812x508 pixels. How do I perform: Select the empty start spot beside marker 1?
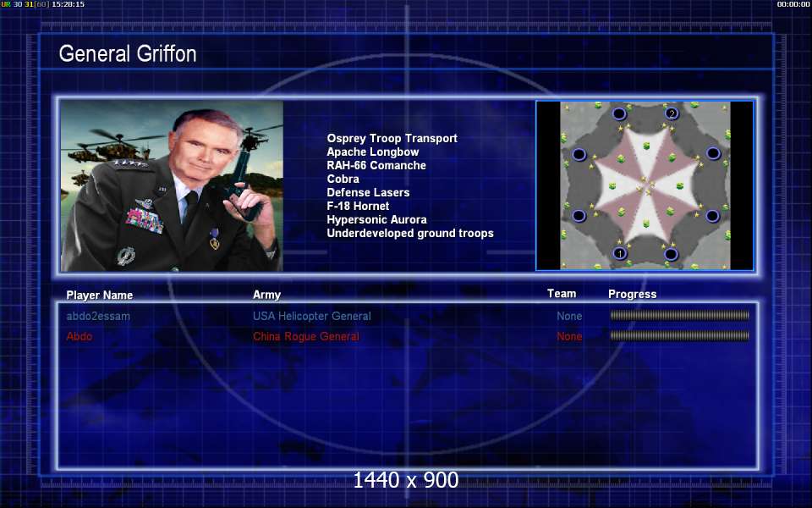tap(671, 254)
